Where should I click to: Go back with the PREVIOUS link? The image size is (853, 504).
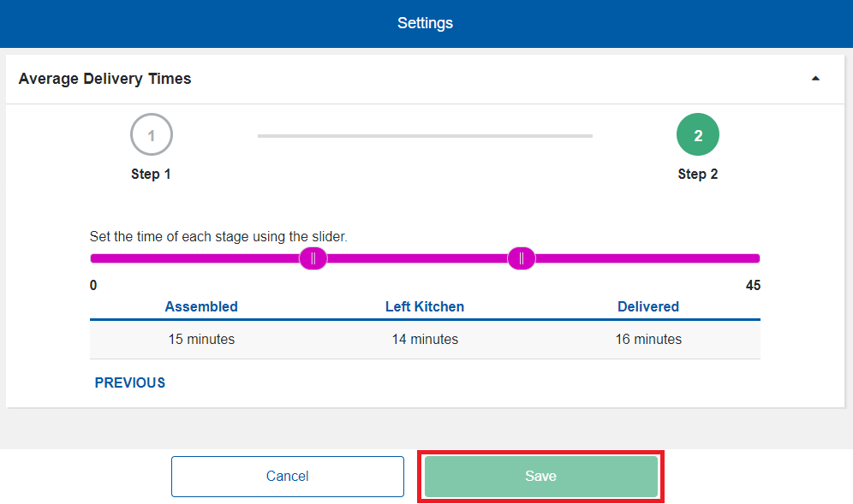[130, 382]
